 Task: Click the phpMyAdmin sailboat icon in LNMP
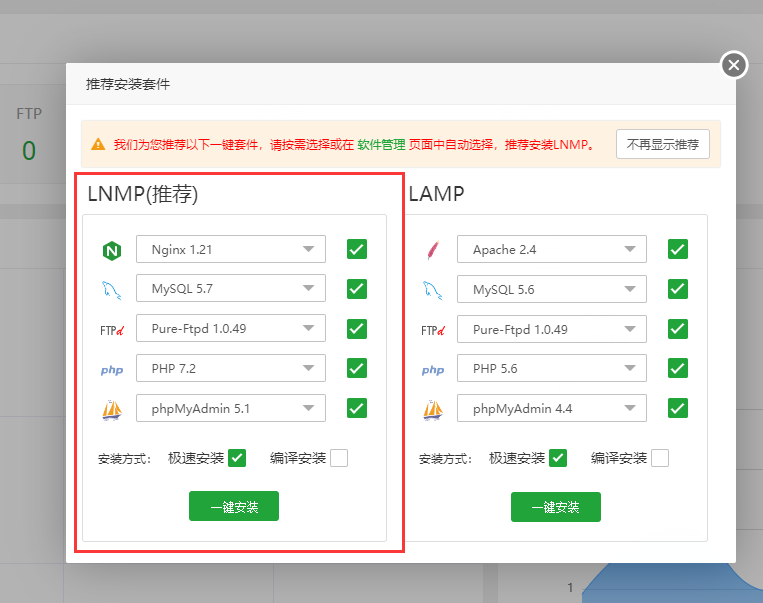coord(112,410)
